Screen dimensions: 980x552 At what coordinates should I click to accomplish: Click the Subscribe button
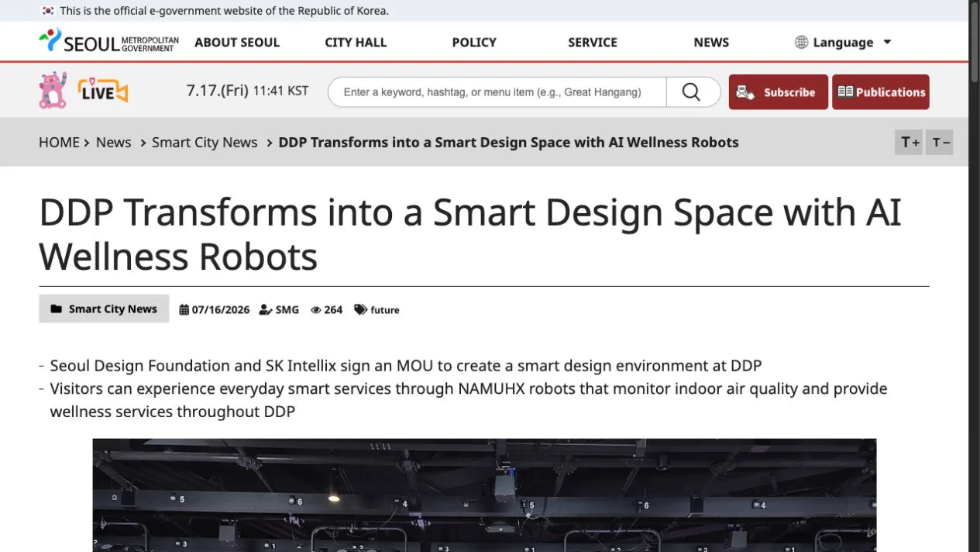click(778, 91)
